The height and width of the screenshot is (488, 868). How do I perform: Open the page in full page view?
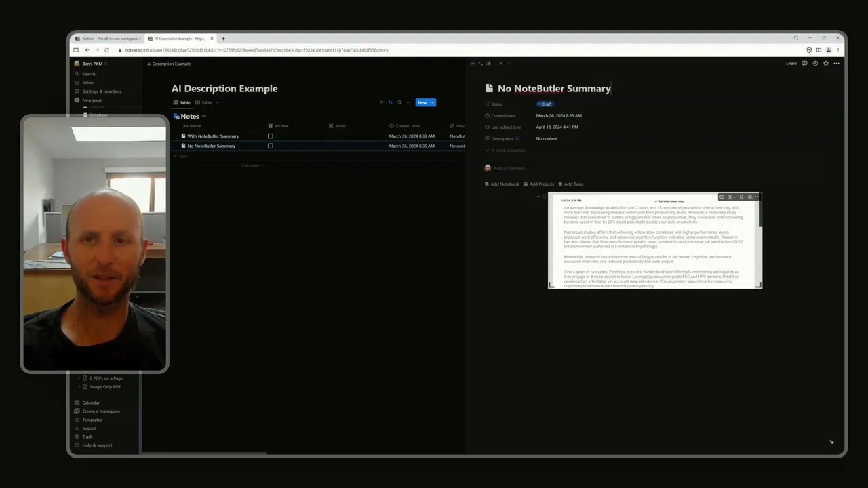tap(480, 64)
